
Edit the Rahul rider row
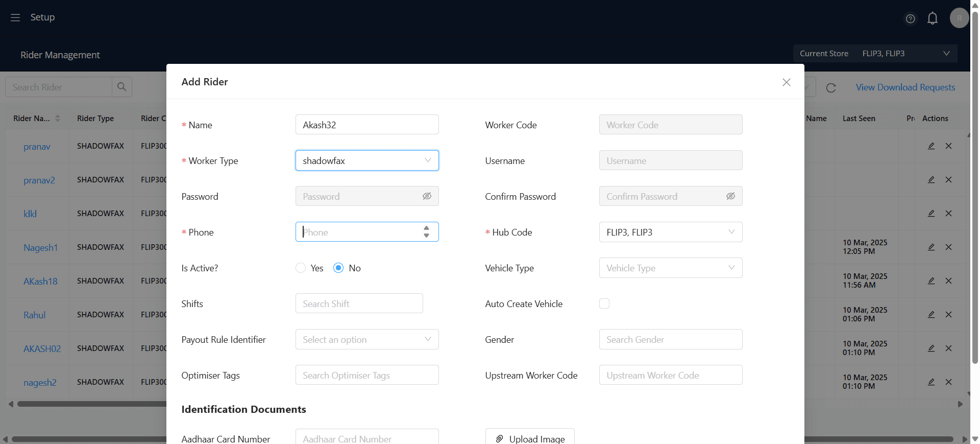click(931, 315)
